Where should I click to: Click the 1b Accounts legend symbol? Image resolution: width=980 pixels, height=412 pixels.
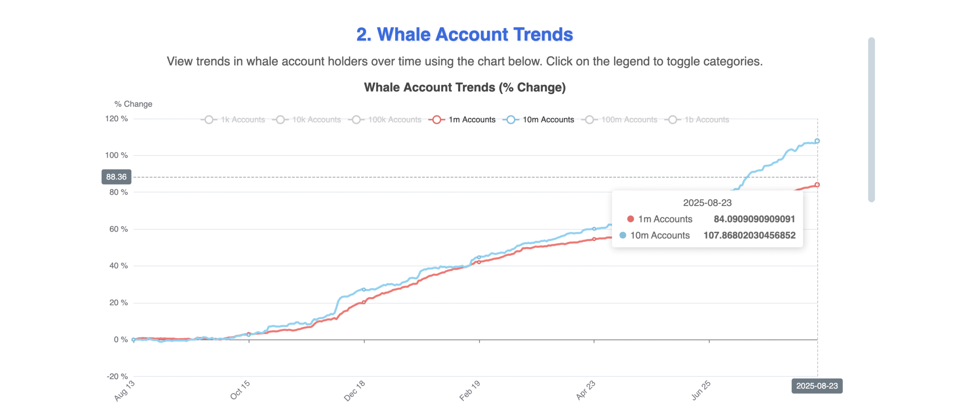coord(672,119)
